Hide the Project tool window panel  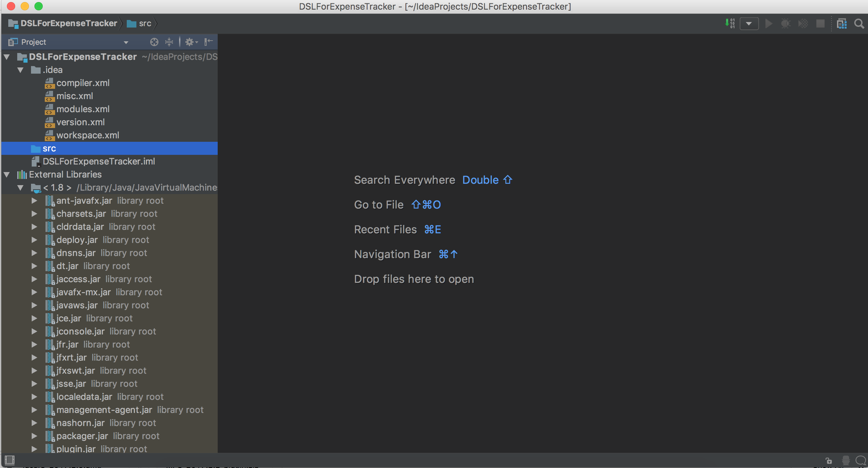(208, 42)
